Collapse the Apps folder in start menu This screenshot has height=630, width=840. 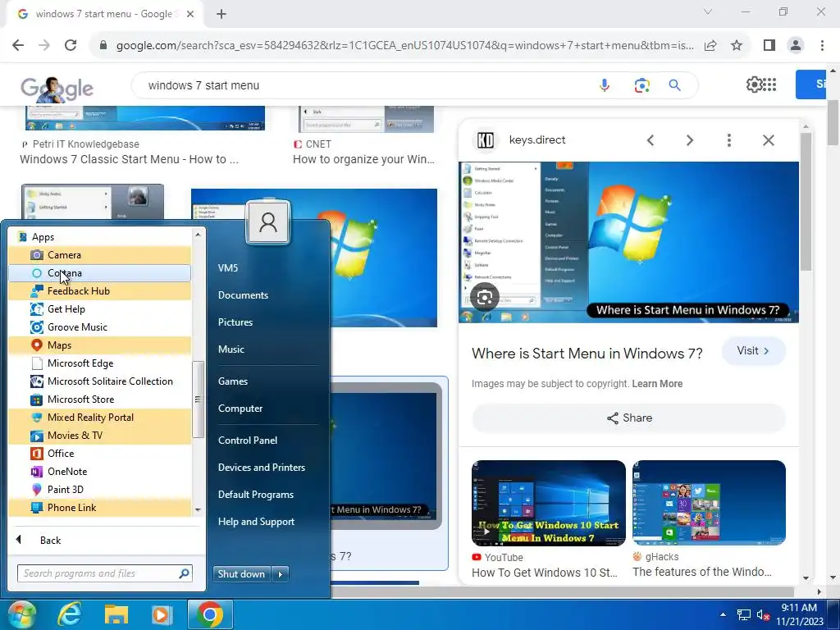[x=99, y=237]
